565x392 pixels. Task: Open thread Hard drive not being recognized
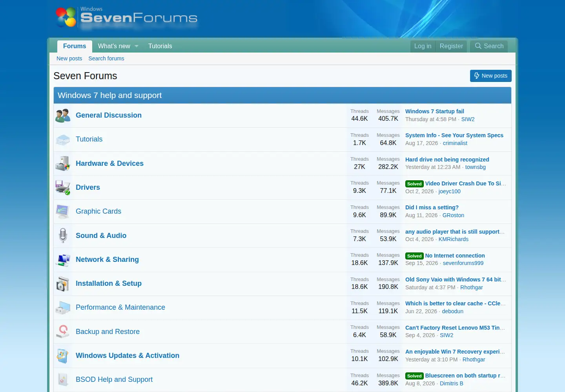tap(447, 160)
